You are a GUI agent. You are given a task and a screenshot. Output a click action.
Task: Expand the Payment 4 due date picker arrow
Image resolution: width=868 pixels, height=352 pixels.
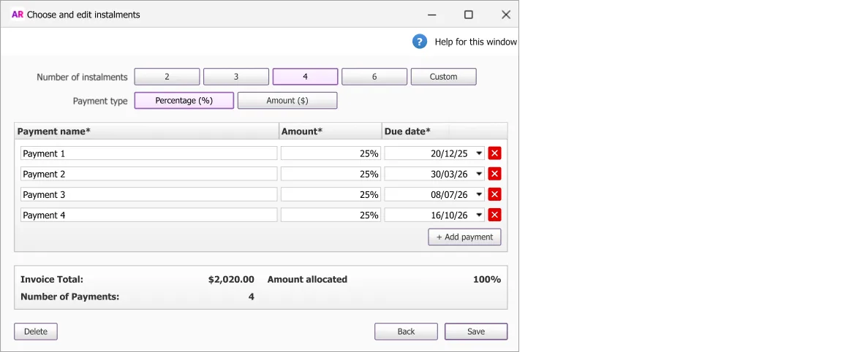click(479, 215)
